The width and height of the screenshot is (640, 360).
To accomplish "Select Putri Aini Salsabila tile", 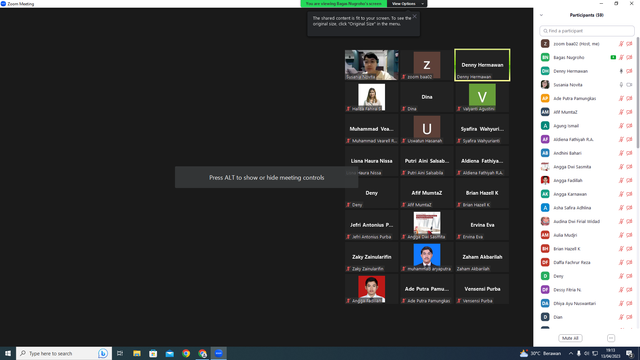I will tap(427, 161).
